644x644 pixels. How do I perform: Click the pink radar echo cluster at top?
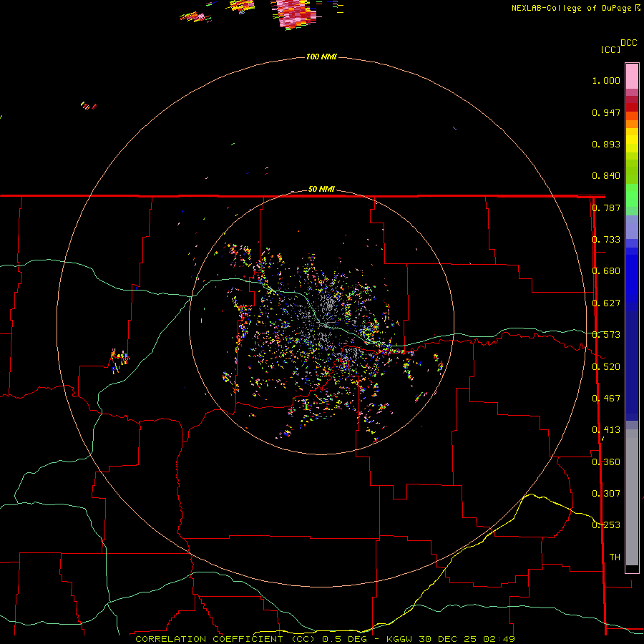point(295,14)
